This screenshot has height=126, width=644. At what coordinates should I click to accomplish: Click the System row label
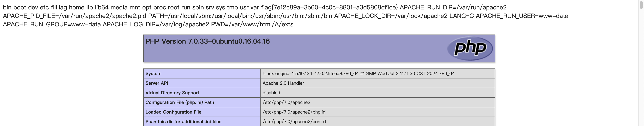coord(153,73)
